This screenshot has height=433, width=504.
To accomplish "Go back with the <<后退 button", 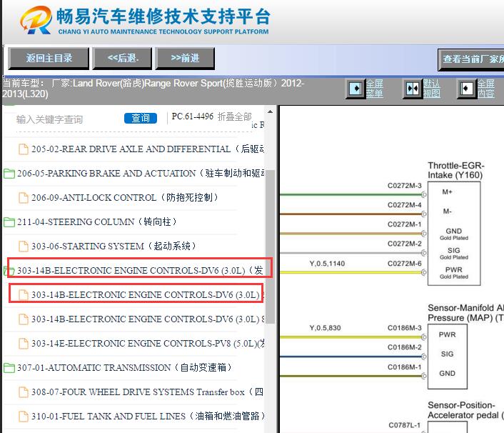I will pyautogui.click(x=122, y=58).
